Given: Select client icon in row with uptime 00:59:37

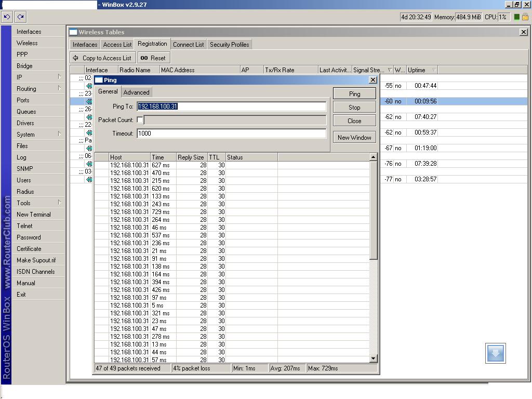Looking at the screenshot, I should point(89,132).
